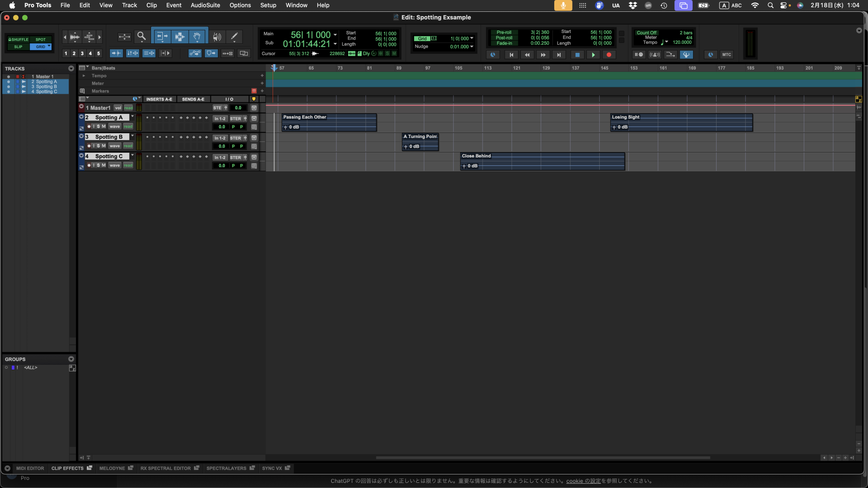This screenshot has height=488, width=868.
Task: Expand the Tempo ruler
Action: pos(84,76)
